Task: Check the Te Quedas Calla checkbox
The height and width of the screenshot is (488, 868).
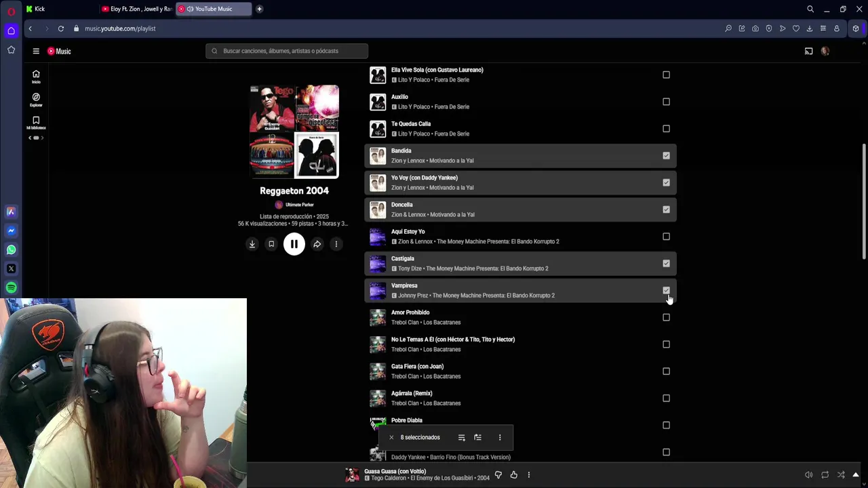Action: pyautogui.click(x=666, y=129)
